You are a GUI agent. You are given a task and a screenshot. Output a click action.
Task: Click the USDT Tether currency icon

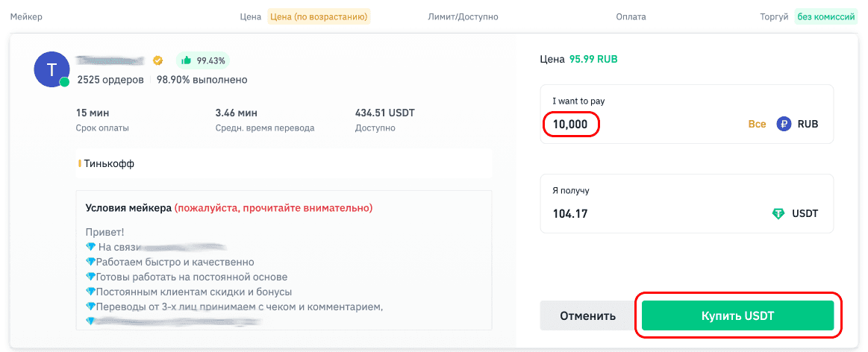[778, 213]
